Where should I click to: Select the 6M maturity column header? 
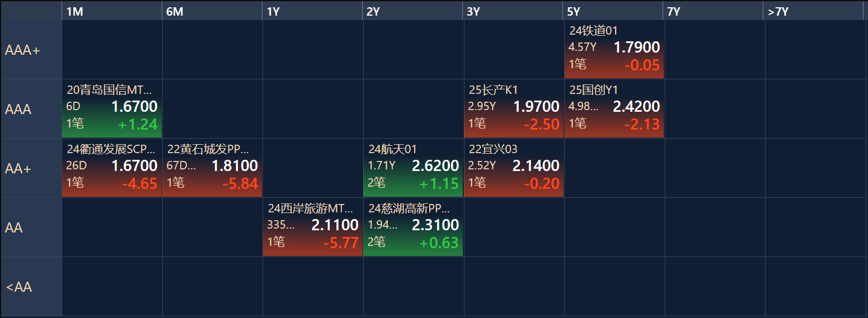pos(212,11)
